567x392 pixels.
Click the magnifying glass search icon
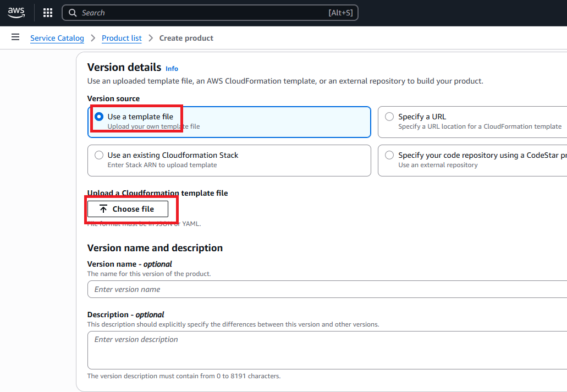pyautogui.click(x=73, y=13)
